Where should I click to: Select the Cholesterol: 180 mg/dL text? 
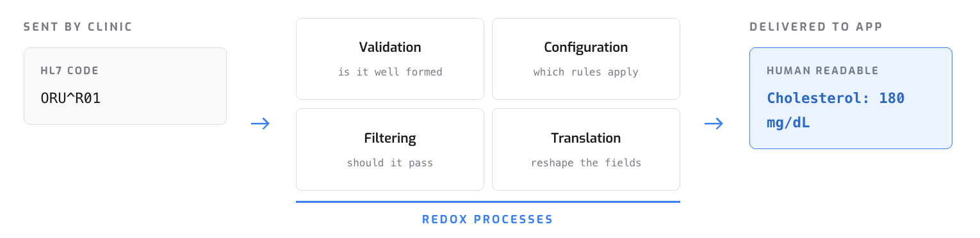point(835,110)
